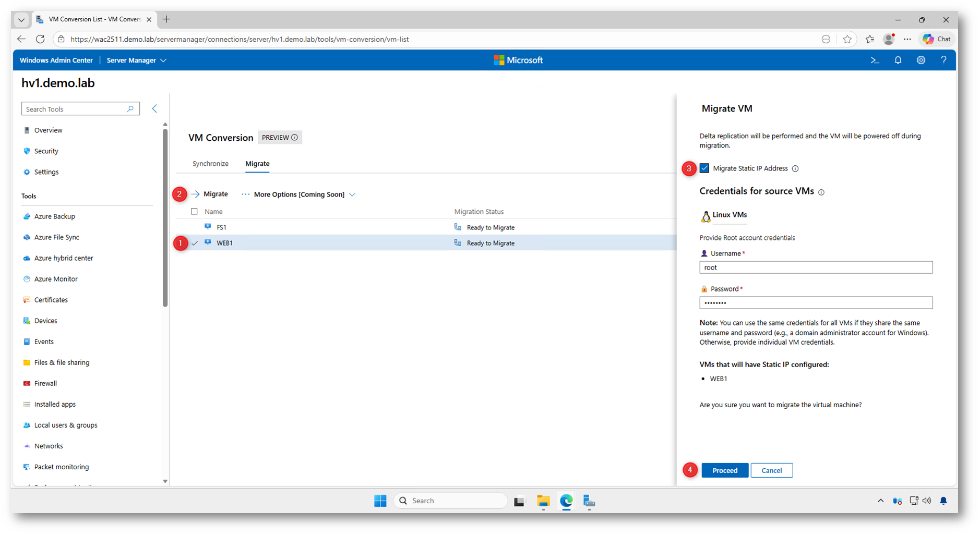The width and height of the screenshot is (980, 535).
Task: Tick the select-all checkbox beside Name
Action: (x=194, y=212)
